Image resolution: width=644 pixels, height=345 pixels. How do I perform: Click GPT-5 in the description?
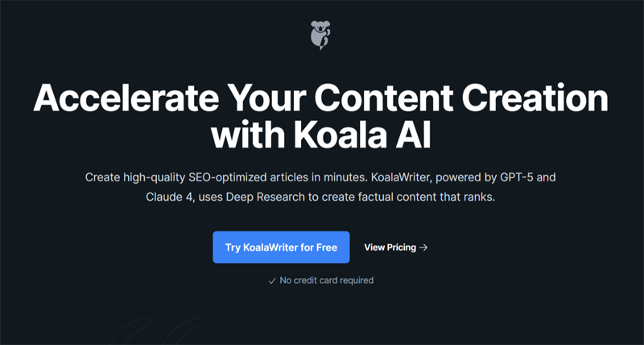click(518, 178)
